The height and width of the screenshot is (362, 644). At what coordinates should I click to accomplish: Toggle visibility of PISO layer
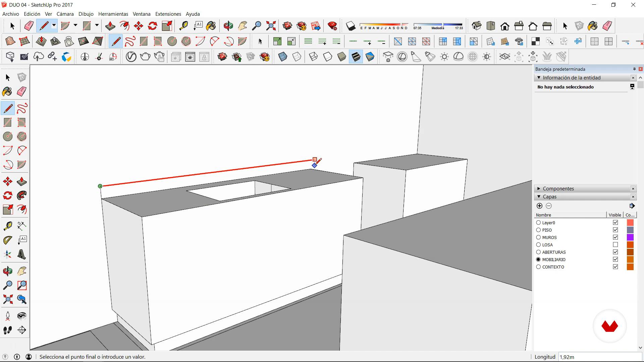(615, 230)
